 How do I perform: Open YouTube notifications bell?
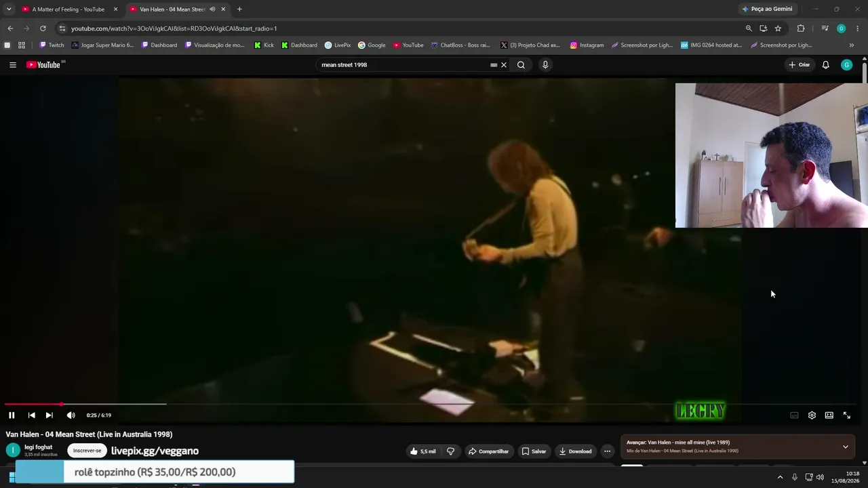click(x=825, y=65)
